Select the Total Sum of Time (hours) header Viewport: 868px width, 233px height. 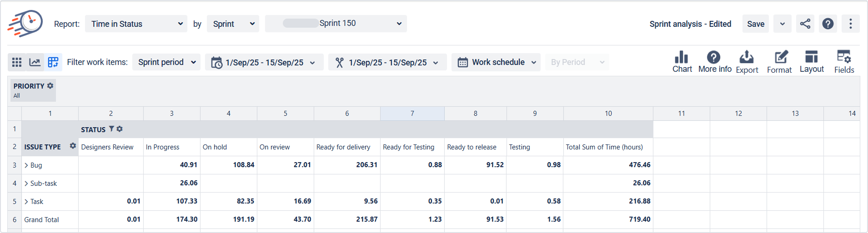point(608,147)
